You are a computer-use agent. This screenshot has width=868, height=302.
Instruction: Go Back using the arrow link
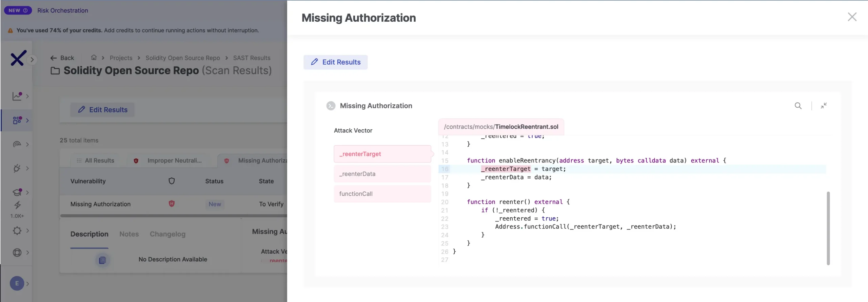[62, 58]
